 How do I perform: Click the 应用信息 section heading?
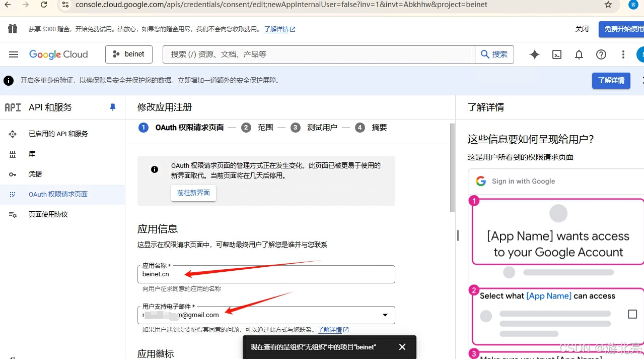tap(158, 229)
